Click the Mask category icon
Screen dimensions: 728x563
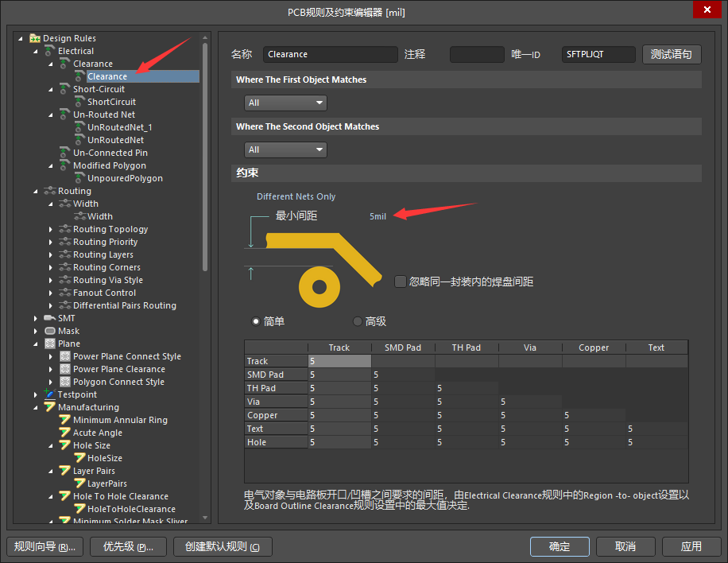[x=50, y=331]
